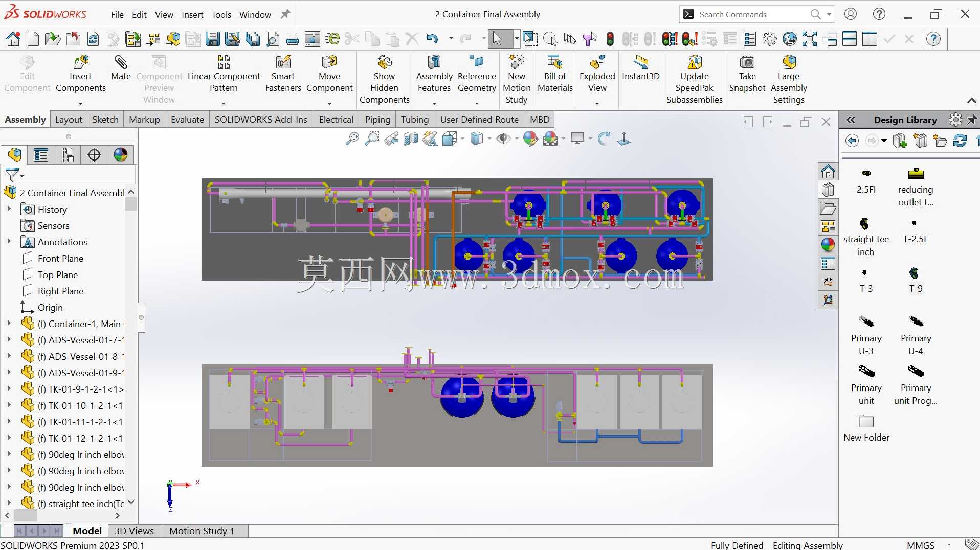Create a New Motion Study
Screen dimensions: 980x550
tap(517, 80)
